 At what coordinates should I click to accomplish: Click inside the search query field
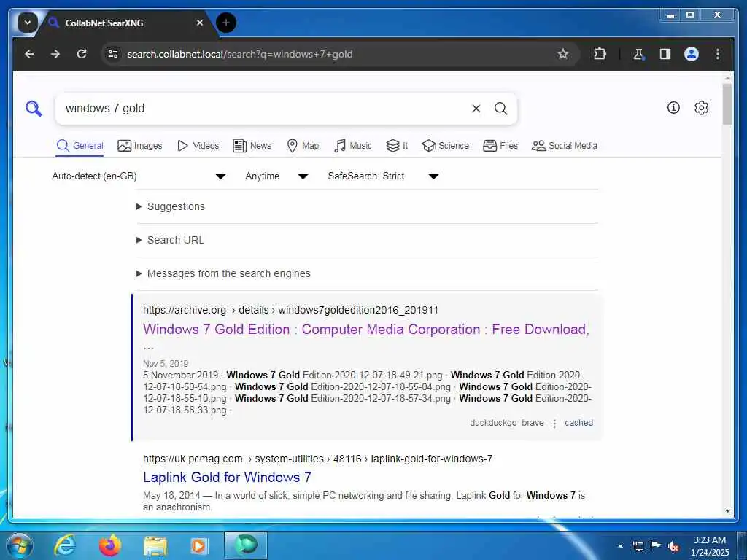pyautogui.click(x=262, y=109)
